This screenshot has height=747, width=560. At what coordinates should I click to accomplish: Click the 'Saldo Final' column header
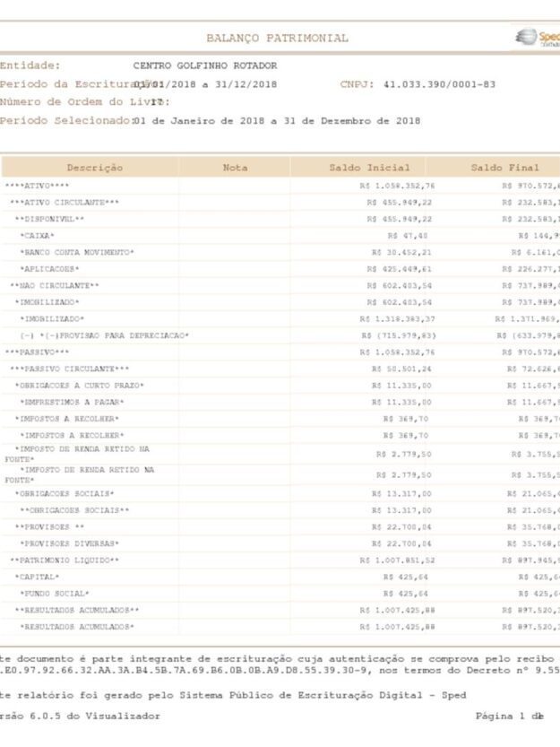tap(504, 168)
